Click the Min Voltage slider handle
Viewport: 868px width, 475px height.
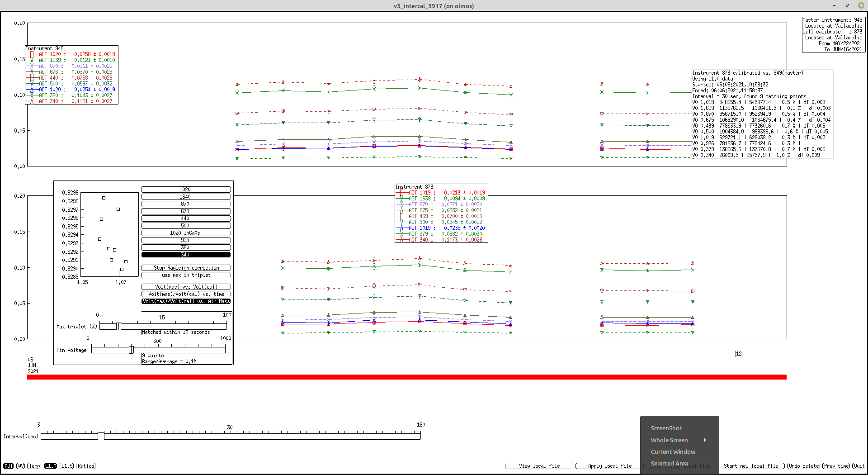point(131,350)
